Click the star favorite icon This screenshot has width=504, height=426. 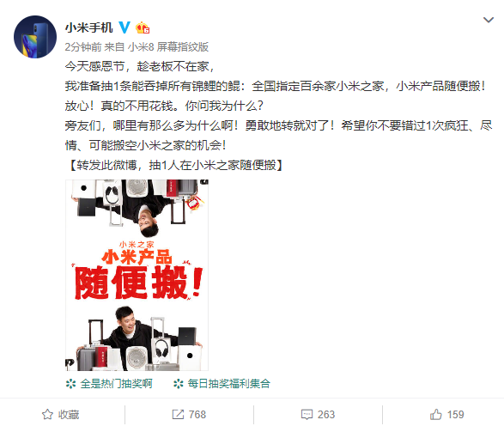(x=47, y=415)
